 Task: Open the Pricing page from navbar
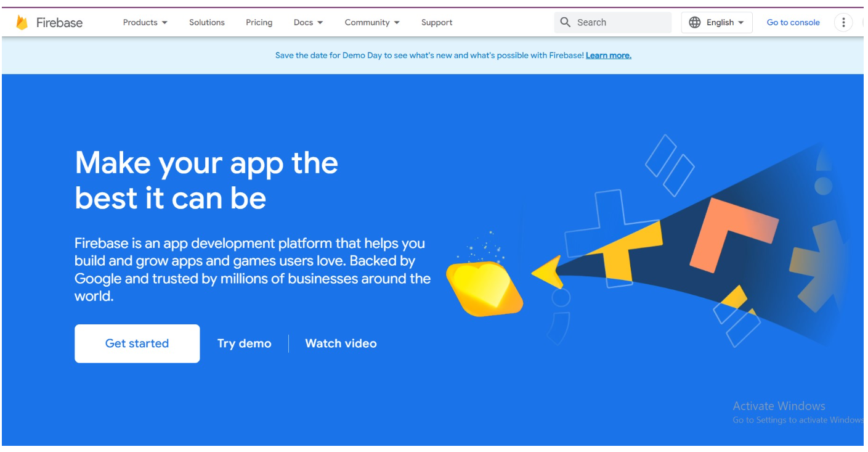(259, 22)
